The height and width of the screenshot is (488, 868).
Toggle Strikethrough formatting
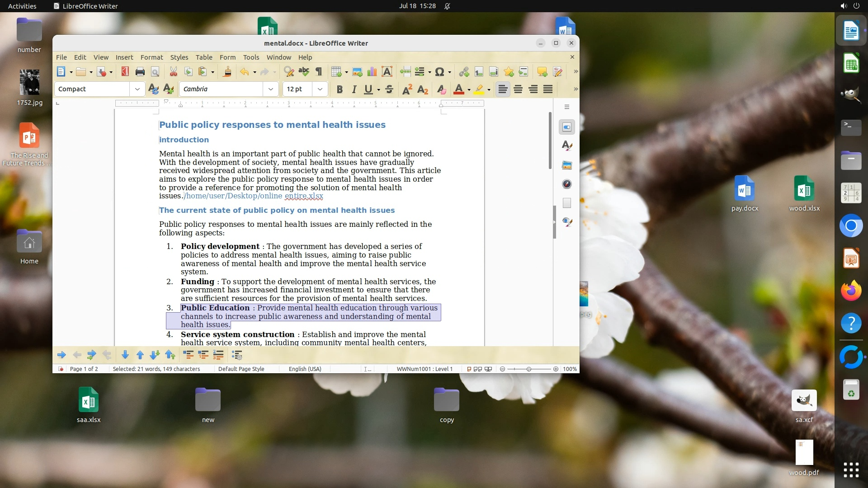click(389, 89)
